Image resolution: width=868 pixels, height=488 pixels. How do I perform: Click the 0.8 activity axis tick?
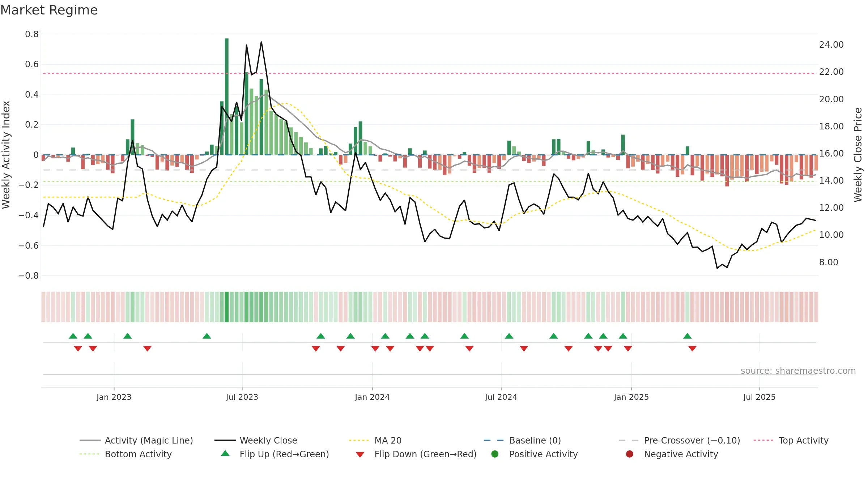coord(32,34)
